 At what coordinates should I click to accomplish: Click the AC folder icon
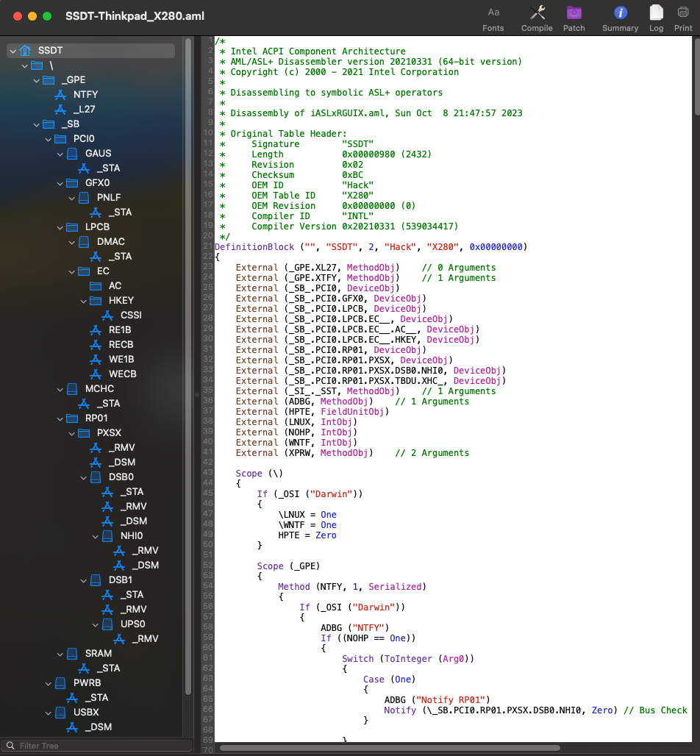96,286
